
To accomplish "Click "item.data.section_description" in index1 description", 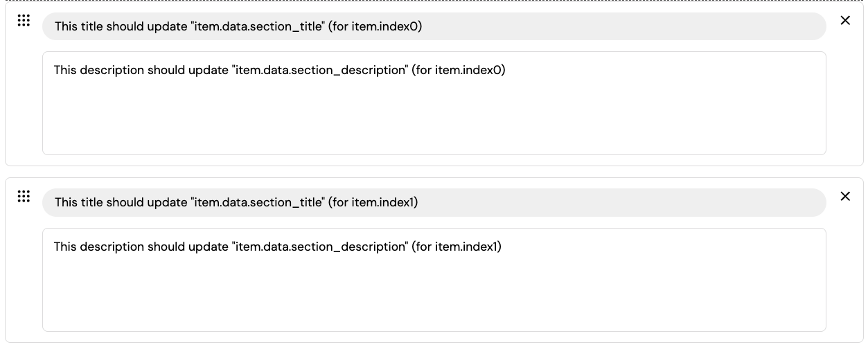I will [319, 247].
